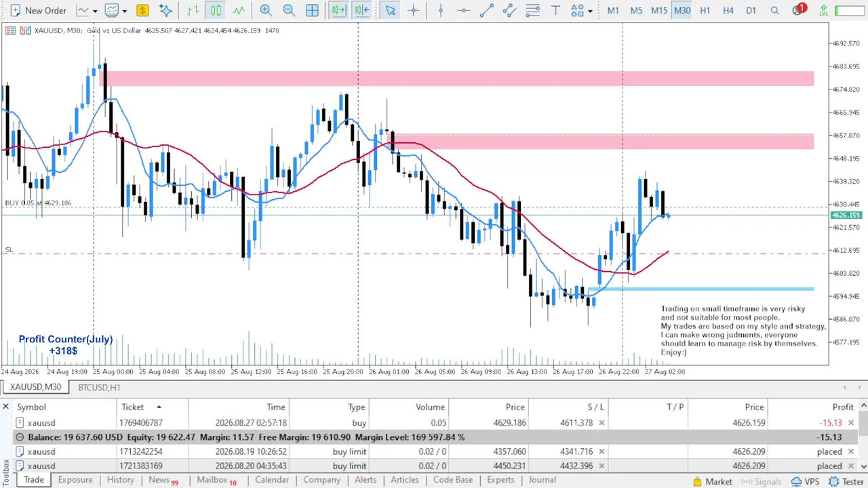Switch to H4 timeframe

point(728,10)
